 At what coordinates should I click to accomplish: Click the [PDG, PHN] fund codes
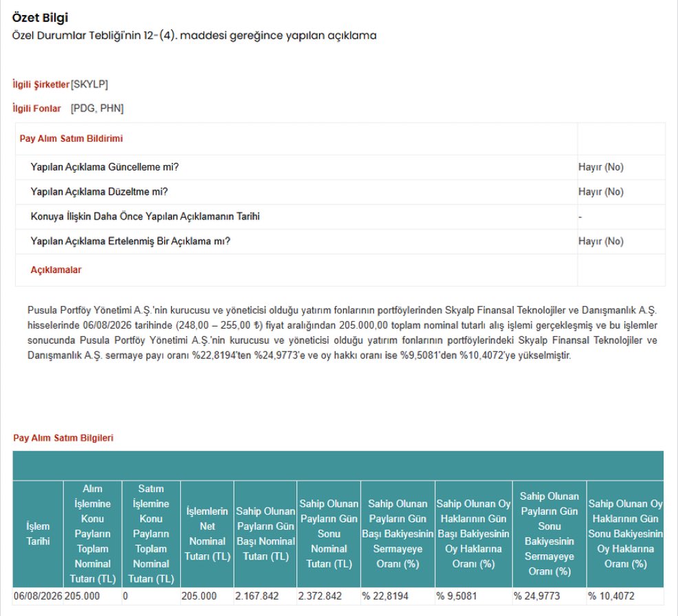[x=97, y=108]
